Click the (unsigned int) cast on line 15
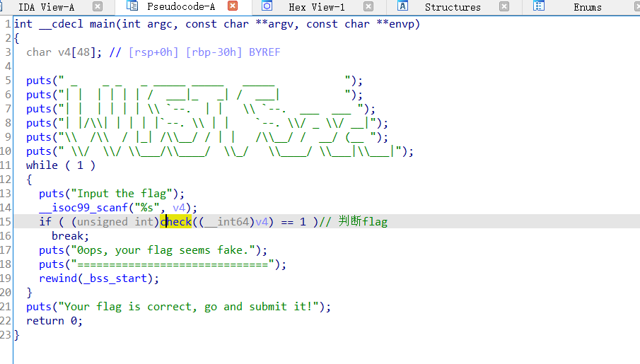This screenshot has height=364, width=640. pos(115,222)
